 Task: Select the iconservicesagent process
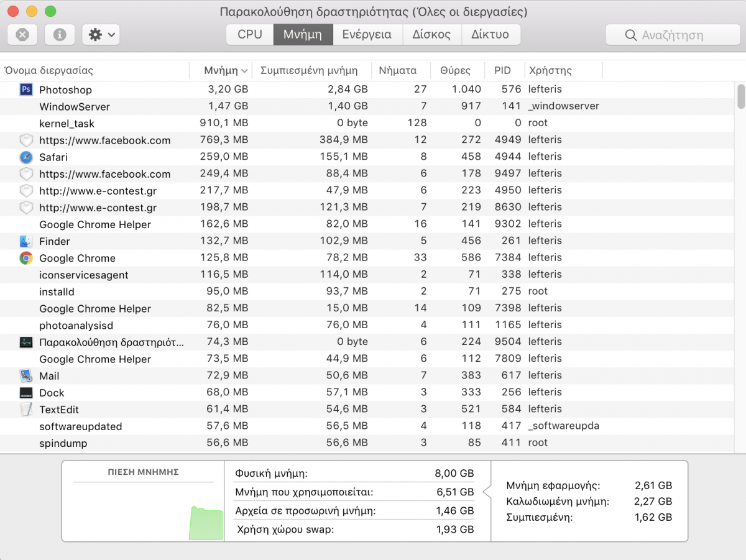[x=367, y=274]
